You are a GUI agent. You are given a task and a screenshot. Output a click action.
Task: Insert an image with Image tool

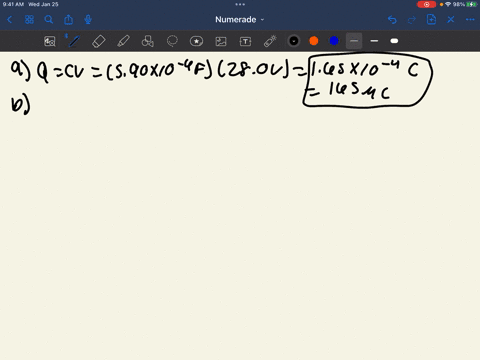tap(221, 41)
